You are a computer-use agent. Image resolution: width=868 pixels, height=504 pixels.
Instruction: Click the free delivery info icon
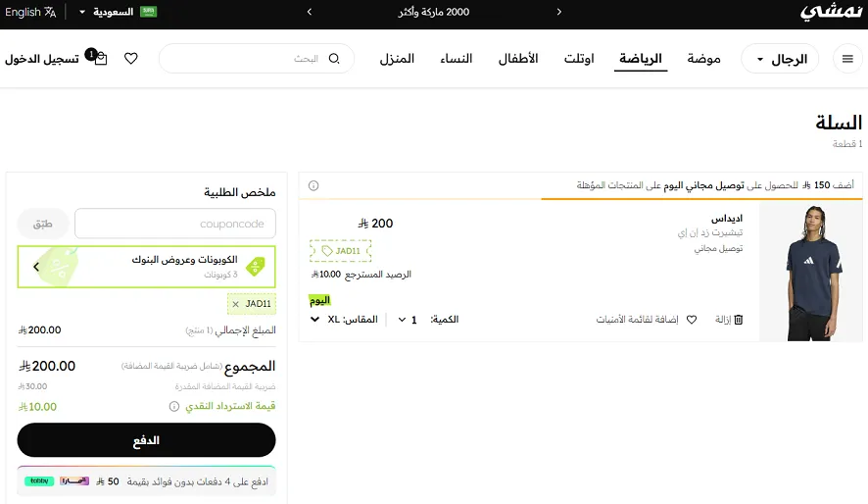pos(313,185)
